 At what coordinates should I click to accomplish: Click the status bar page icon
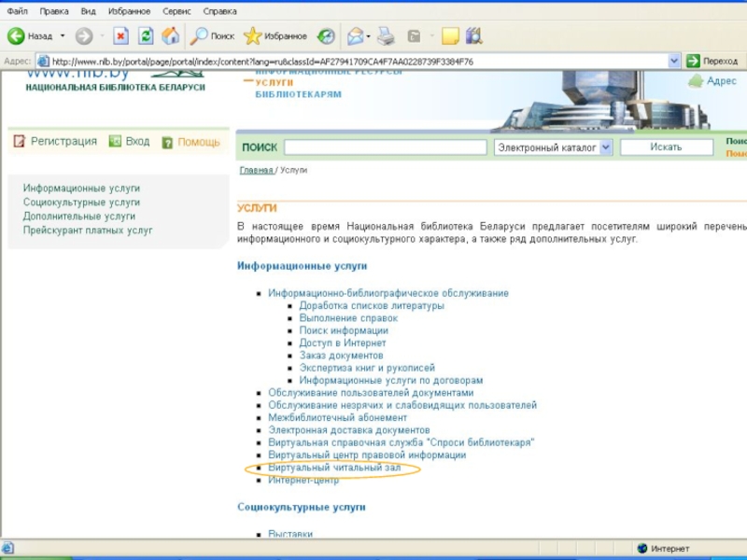8,548
